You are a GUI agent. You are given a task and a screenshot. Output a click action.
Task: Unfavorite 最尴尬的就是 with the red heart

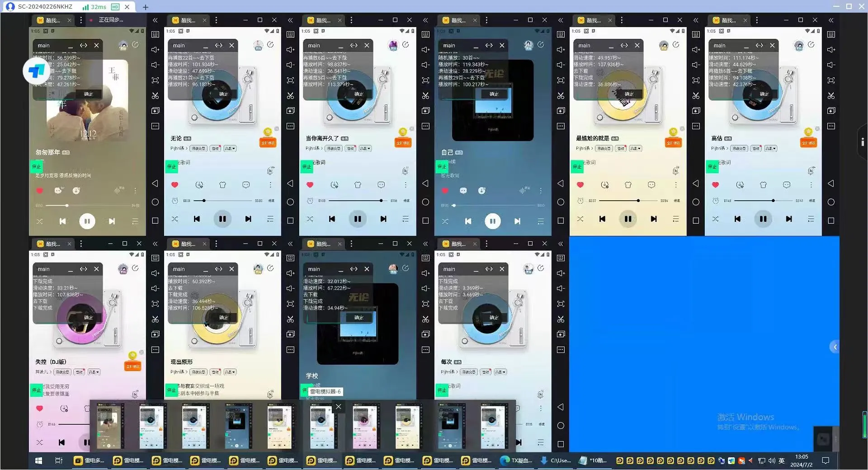pos(580,185)
